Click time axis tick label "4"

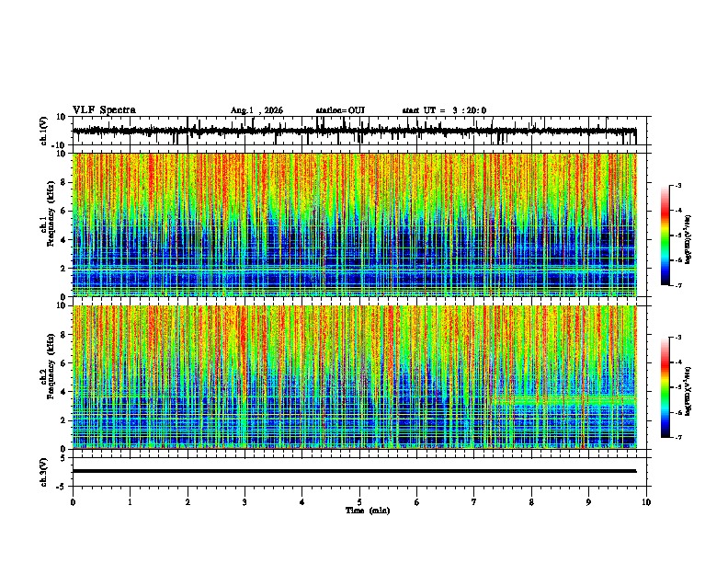click(x=302, y=502)
